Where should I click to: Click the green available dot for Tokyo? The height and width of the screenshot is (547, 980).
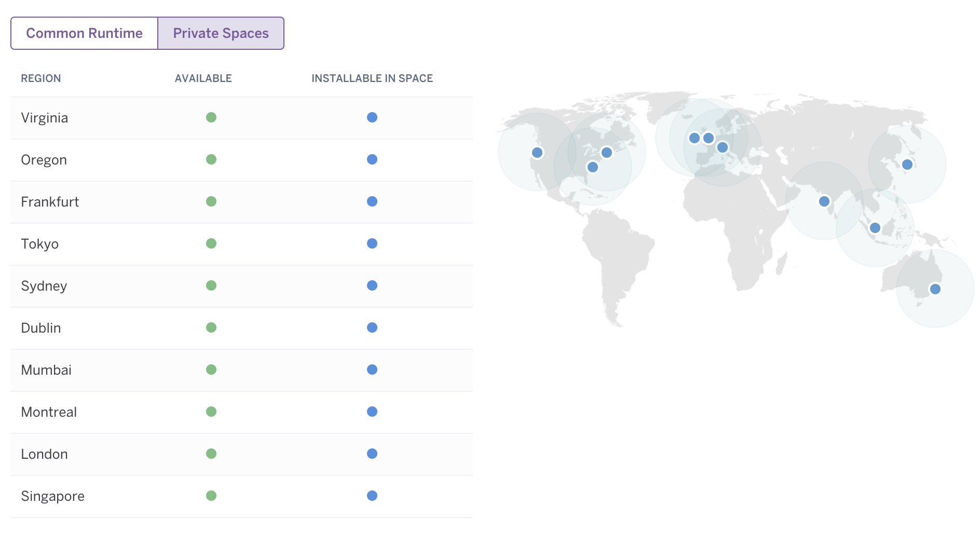coord(211,243)
